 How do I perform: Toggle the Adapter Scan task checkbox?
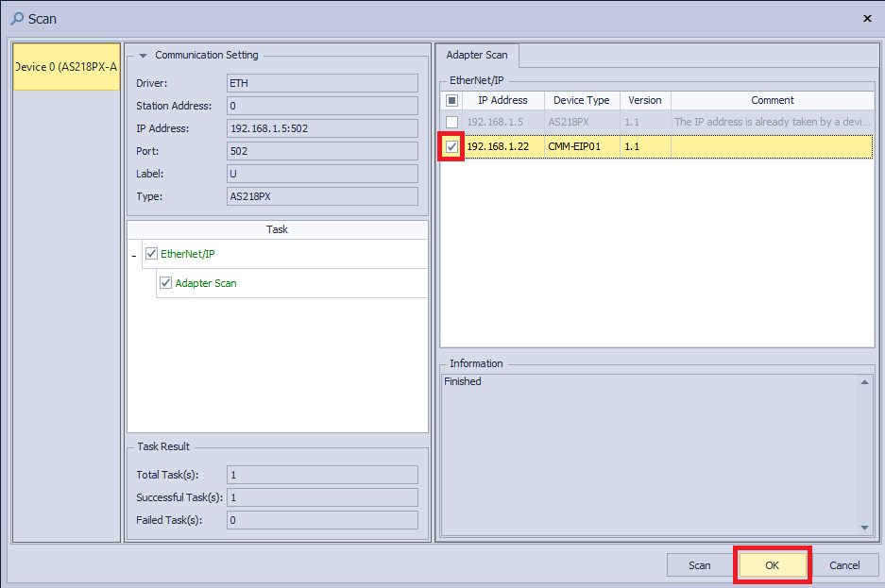click(x=166, y=283)
